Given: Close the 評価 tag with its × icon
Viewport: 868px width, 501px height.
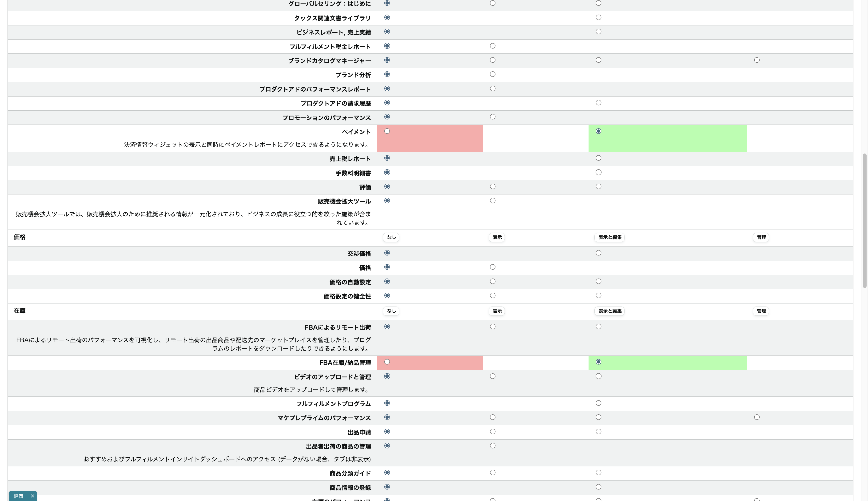Looking at the screenshot, I should click(x=32, y=496).
